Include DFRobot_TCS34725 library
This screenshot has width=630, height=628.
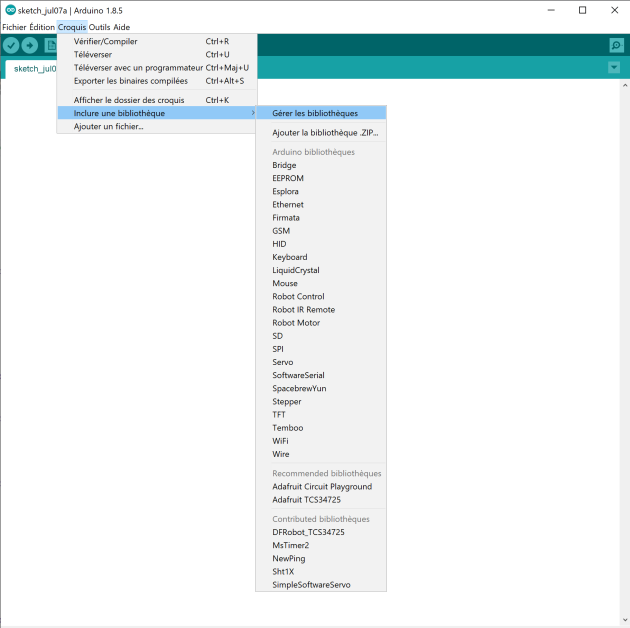[x=321, y=532]
